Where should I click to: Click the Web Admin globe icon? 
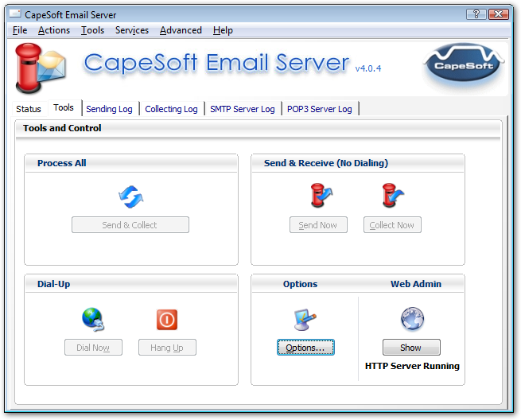[412, 319]
